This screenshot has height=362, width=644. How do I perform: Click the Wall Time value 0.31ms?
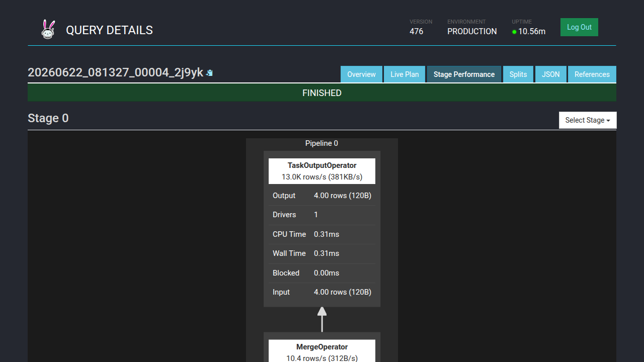tap(327, 253)
